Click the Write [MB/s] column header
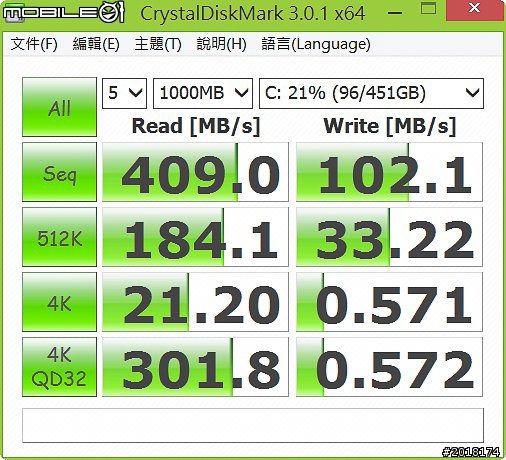 click(389, 127)
